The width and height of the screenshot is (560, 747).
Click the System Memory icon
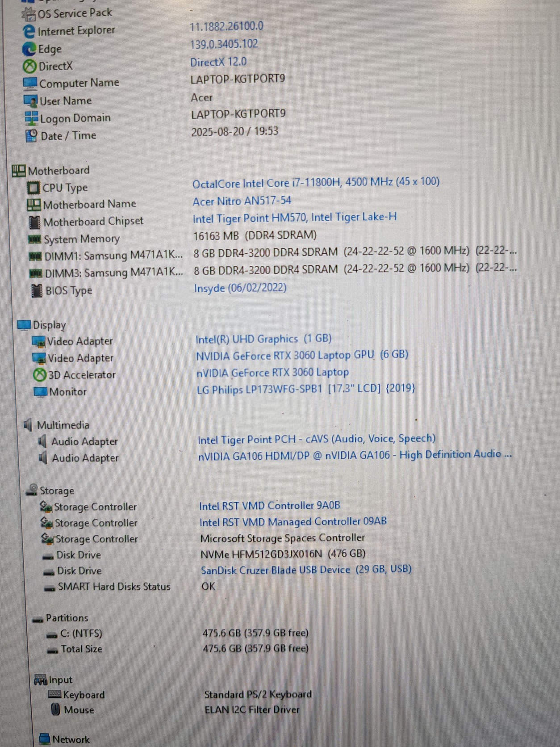point(35,240)
